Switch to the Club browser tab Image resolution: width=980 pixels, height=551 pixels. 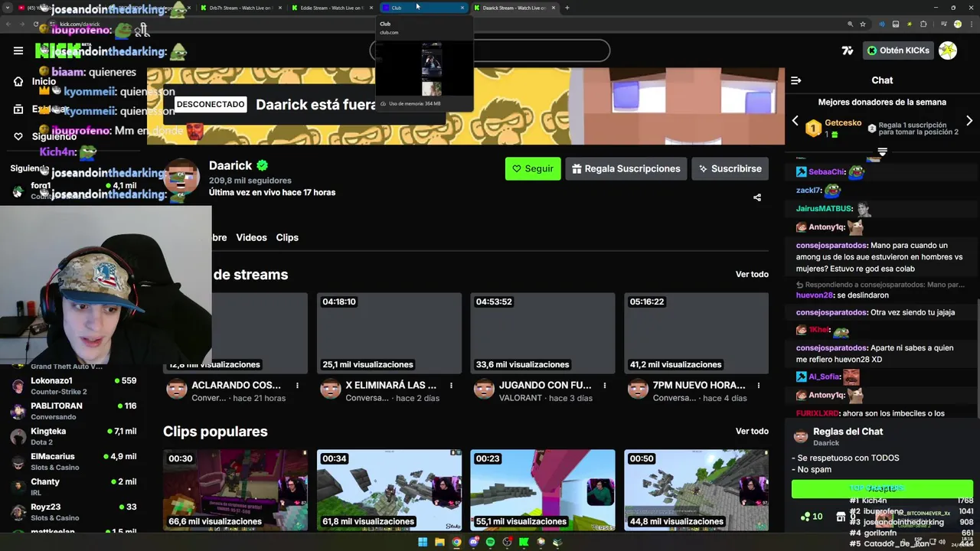(x=423, y=8)
